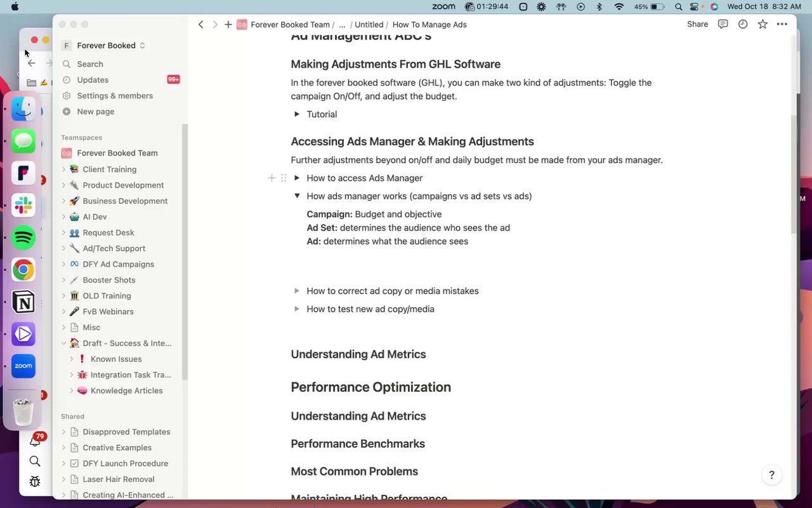Add a new tab with the plus icon
Viewport: 812px width, 508px height.
point(228,24)
